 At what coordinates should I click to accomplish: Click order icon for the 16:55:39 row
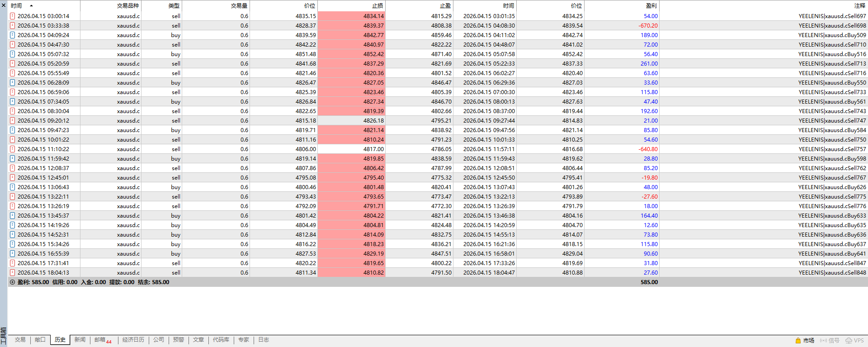13,253
